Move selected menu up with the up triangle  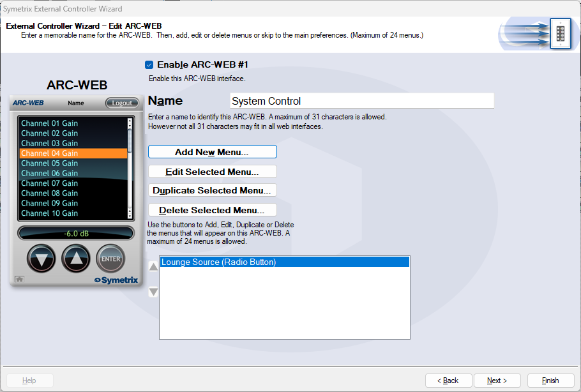pos(153,267)
